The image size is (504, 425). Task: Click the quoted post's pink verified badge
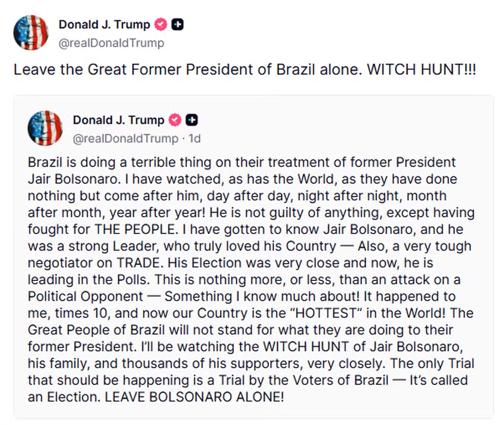[x=176, y=120]
